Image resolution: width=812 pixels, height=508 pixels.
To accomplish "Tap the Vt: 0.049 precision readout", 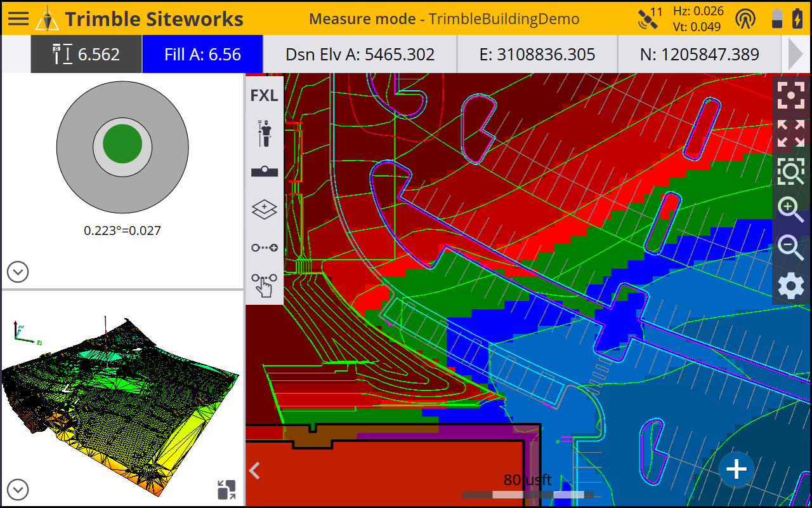I will tap(698, 27).
